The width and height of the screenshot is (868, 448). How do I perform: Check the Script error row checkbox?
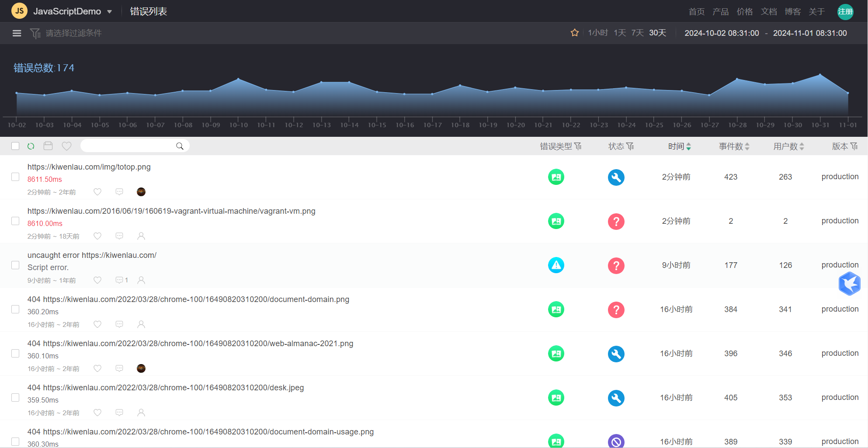click(x=15, y=265)
